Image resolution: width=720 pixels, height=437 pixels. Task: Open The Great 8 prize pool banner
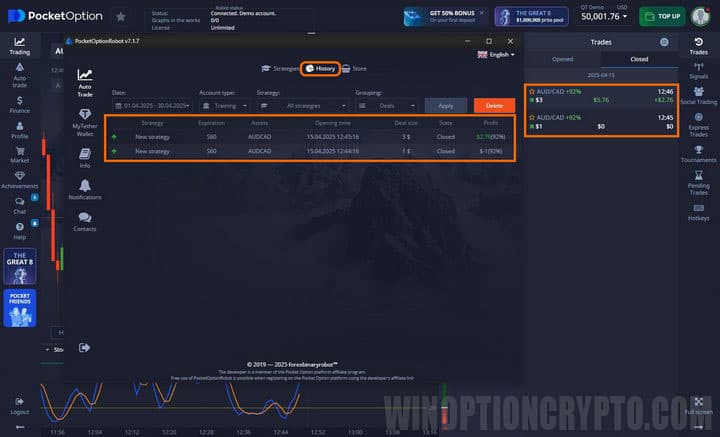pos(532,17)
